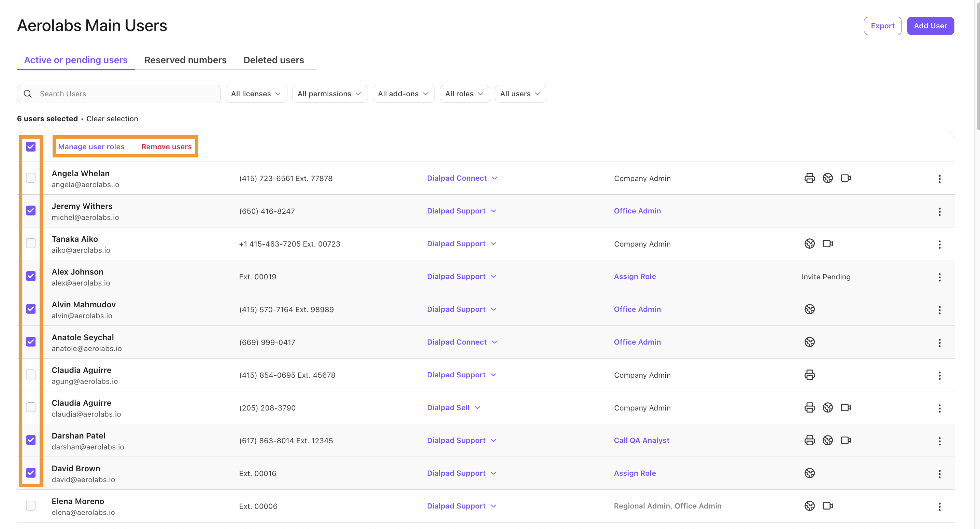Open the three-dot menu for Tanaka Aiko
The height and width of the screenshot is (529, 980).
(x=940, y=244)
